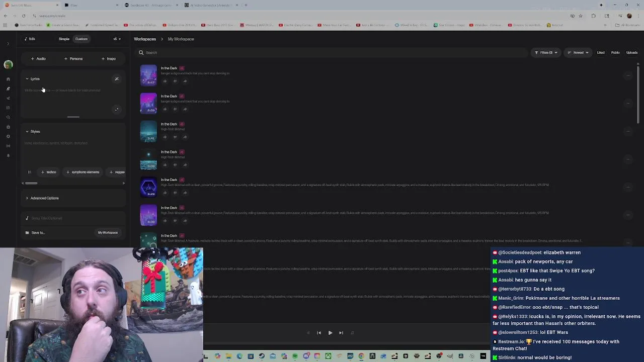Open Steam in the Windows taskbar

262,356
